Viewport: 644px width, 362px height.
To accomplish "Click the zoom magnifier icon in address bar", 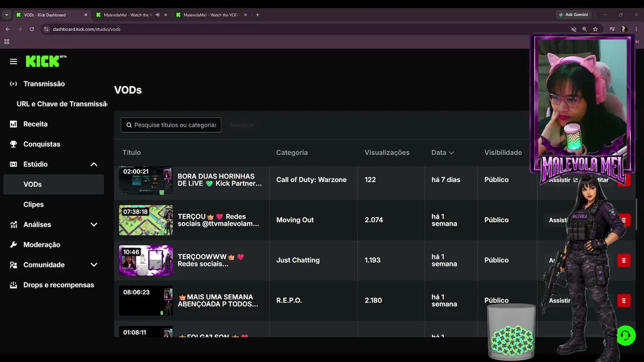I will point(584,29).
